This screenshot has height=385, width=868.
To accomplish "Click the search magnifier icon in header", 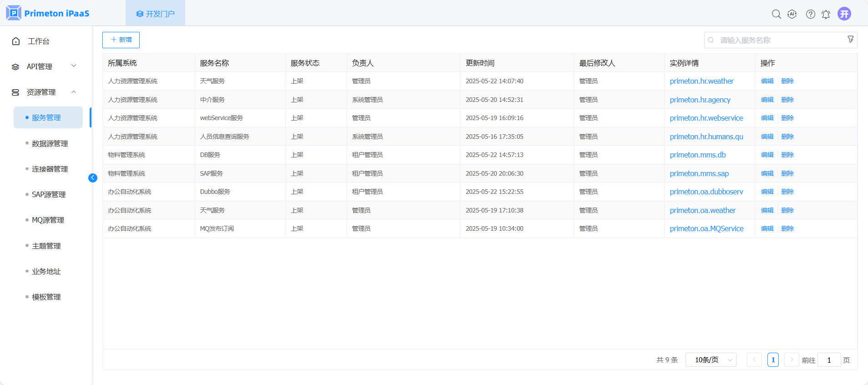I will (776, 14).
